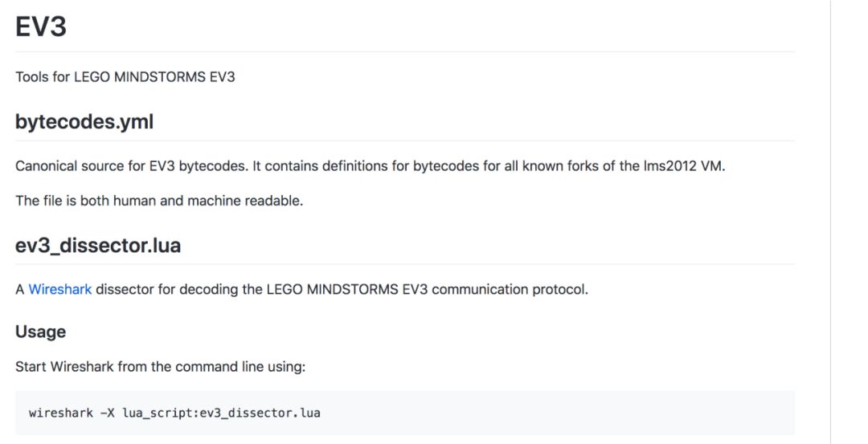
Task: Click the '-X' flag in the command
Action: click(x=108, y=413)
